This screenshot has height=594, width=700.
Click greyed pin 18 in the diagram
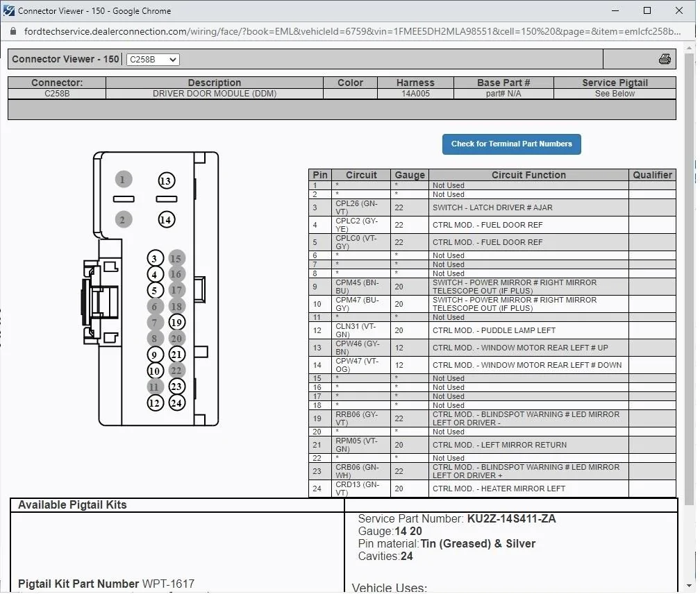click(177, 306)
